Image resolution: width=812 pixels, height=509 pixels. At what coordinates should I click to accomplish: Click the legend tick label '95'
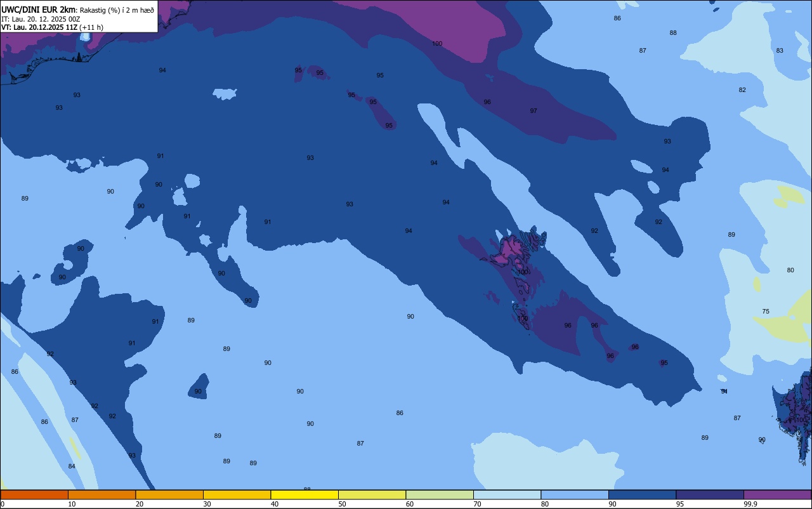click(x=680, y=504)
